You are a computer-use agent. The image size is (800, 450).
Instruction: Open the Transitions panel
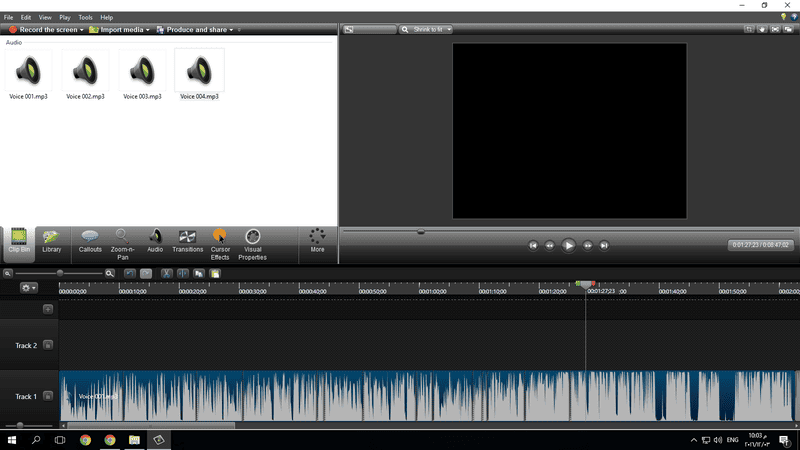click(x=187, y=241)
